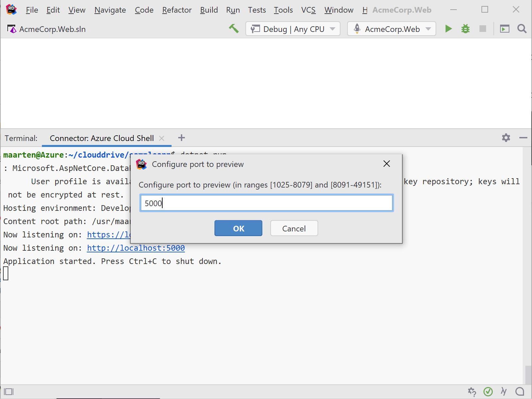Click the Build solution hammer icon
This screenshot has width=532, height=399.
pyautogui.click(x=234, y=29)
